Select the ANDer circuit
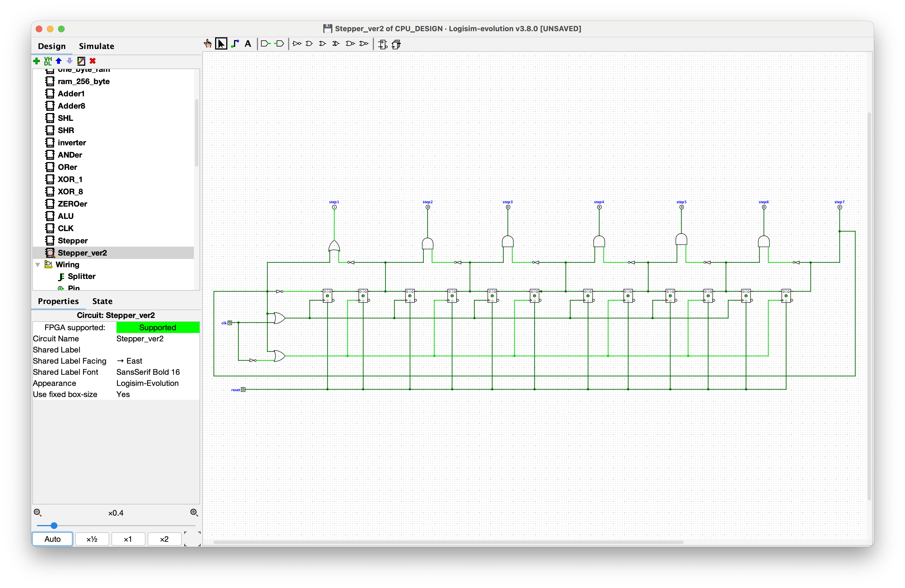905x588 pixels. pos(70,155)
